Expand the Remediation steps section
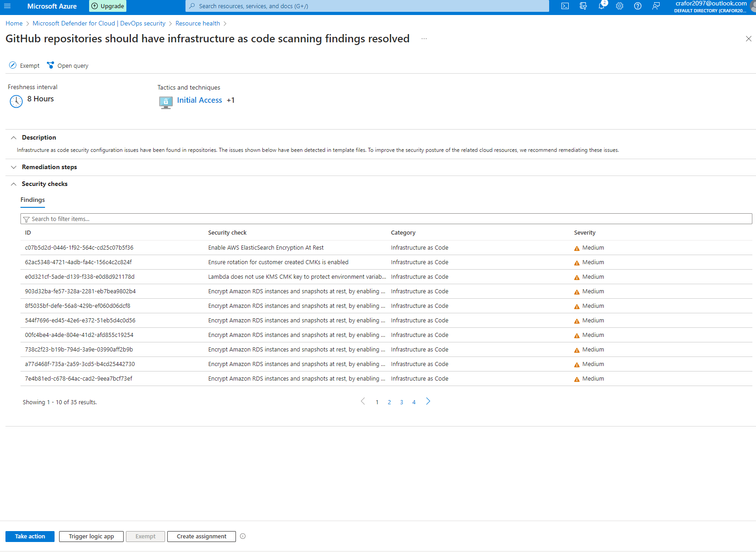This screenshot has width=756, height=557. 14,167
